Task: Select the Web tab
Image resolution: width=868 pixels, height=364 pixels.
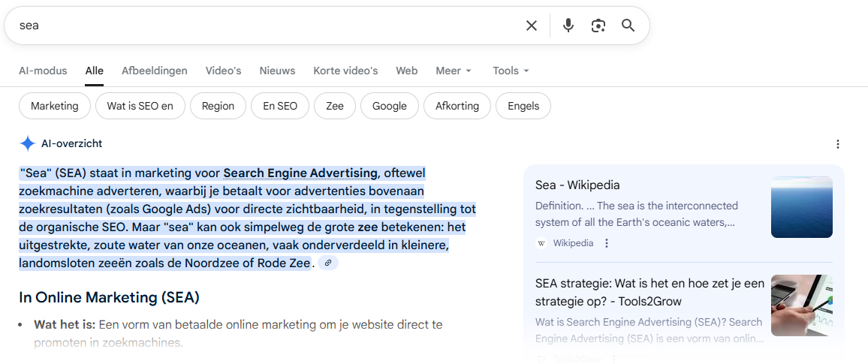Action: pyautogui.click(x=406, y=71)
